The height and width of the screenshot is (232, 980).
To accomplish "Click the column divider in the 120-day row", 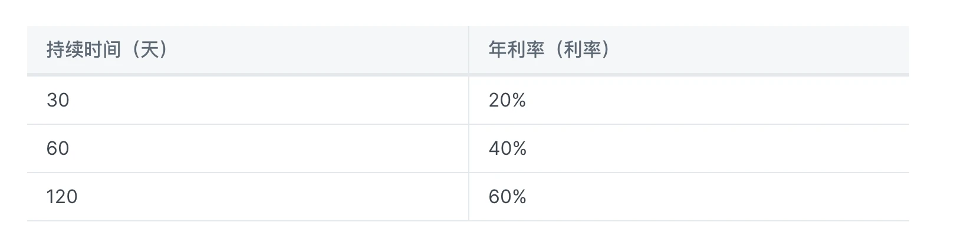I will pos(469,197).
